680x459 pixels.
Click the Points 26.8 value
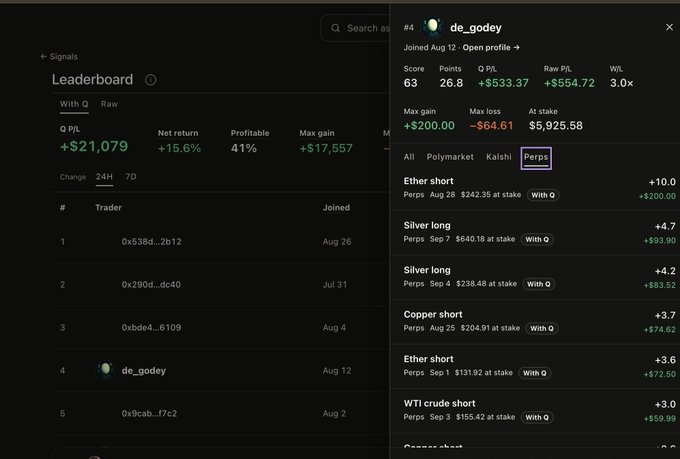click(x=451, y=83)
